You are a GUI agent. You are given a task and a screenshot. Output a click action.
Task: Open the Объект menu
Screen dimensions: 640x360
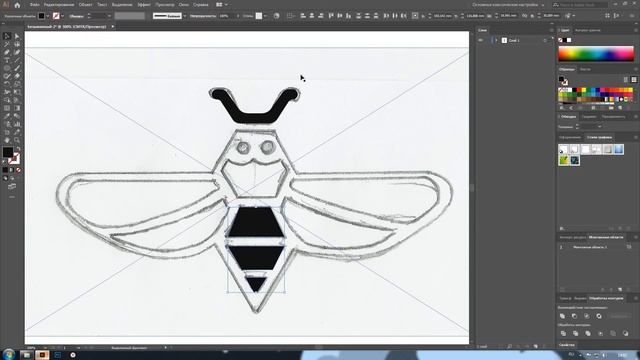pos(85,4)
